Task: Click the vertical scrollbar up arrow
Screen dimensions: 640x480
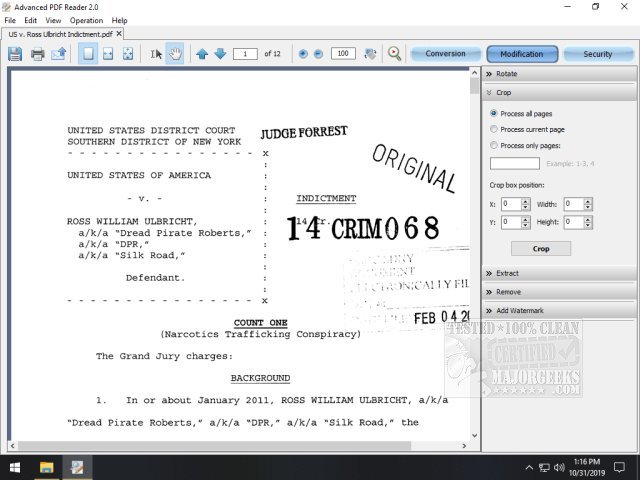Action: point(474,73)
